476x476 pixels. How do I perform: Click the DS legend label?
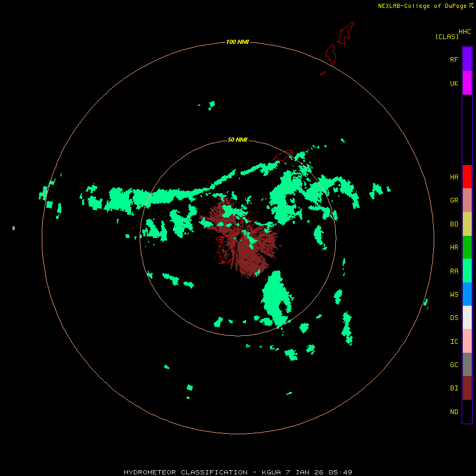(x=454, y=318)
